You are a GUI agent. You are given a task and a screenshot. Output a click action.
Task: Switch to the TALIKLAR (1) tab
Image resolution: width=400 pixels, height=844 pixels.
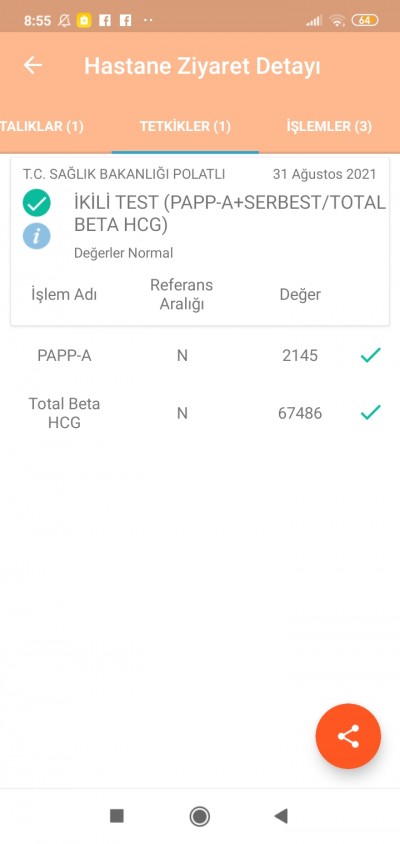42,126
